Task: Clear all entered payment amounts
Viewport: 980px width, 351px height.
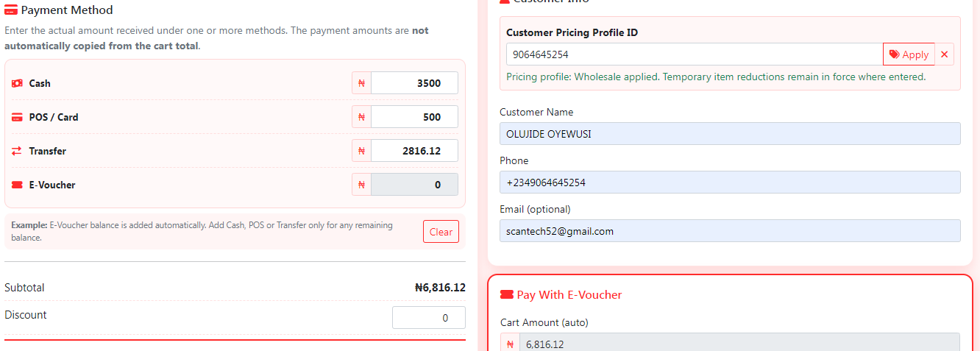Action: pyautogui.click(x=441, y=232)
